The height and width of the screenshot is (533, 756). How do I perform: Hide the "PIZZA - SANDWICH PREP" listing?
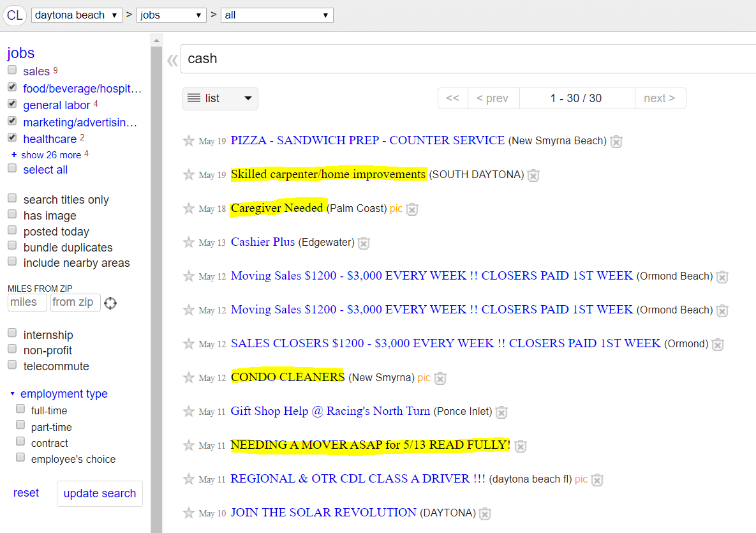coord(616,142)
